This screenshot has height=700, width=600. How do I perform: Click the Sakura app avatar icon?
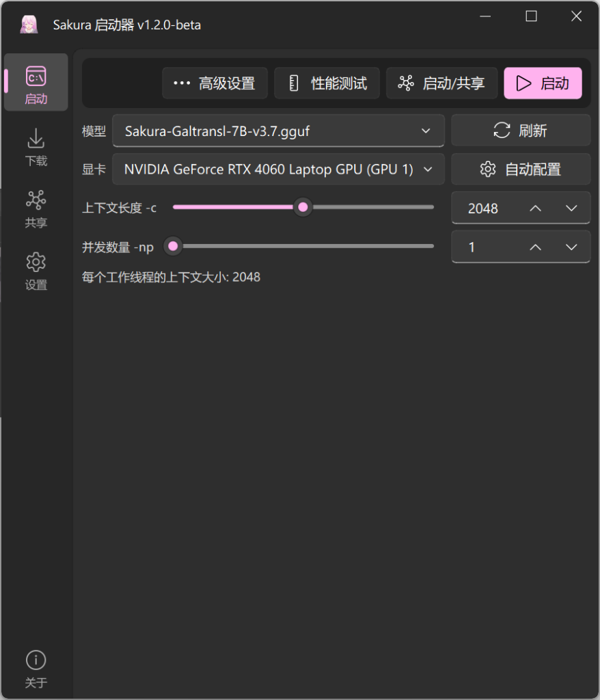coord(29,25)
